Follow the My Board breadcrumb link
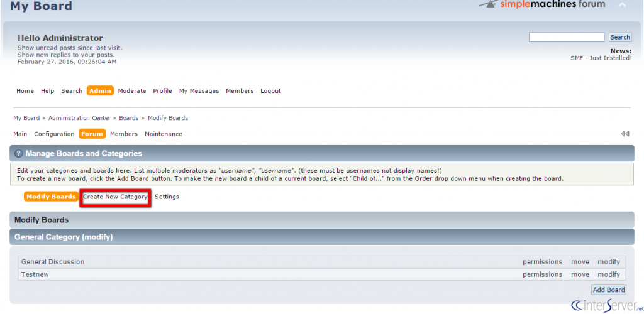 26,118
